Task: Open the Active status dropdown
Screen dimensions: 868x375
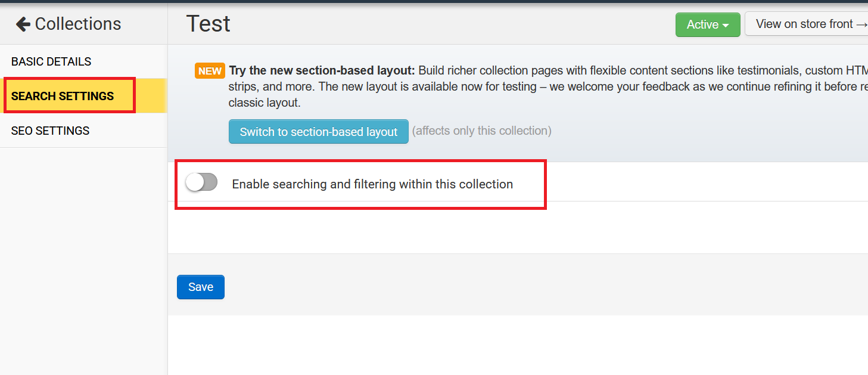Action: [707, 24]
